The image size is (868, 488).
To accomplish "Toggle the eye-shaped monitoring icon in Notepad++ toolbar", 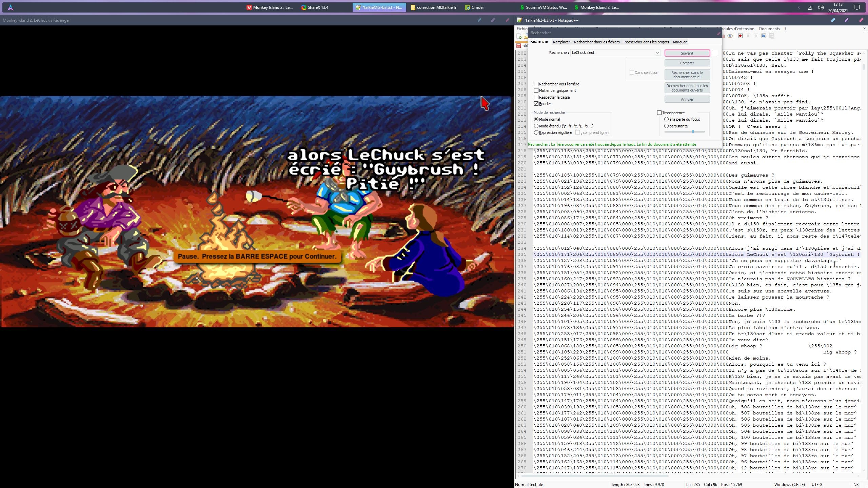I will click(730, 36).
